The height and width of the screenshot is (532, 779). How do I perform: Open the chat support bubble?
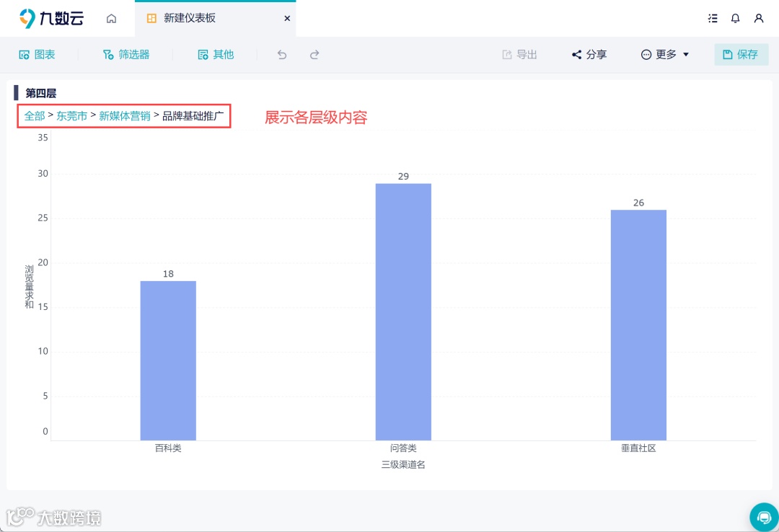click(x=764, y=517)
